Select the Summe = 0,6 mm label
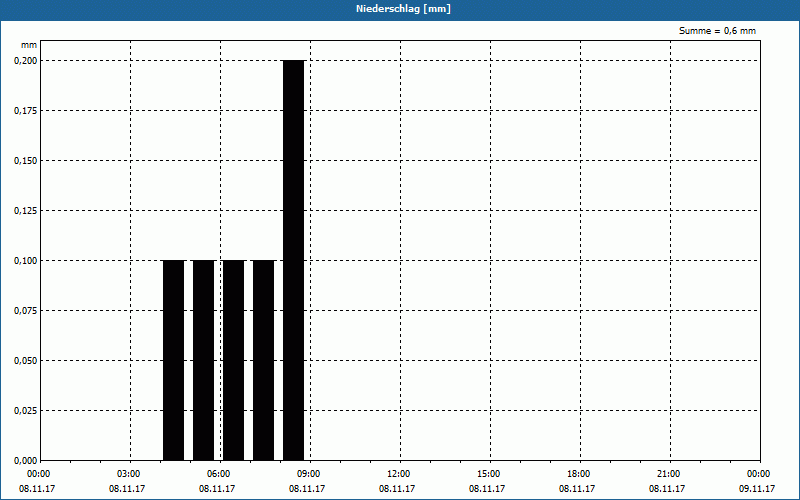This screenshot has height=500, width=800. 717,31
